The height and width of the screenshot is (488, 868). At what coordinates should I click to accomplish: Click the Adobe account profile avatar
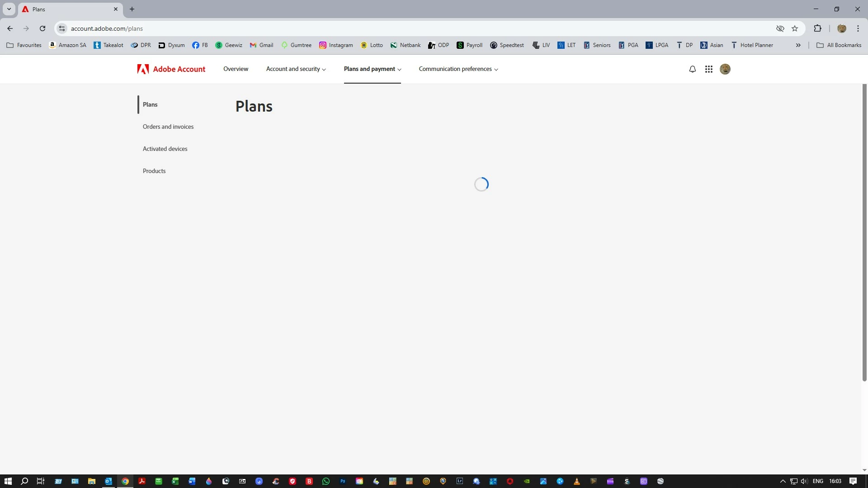(x=725, y=69)
